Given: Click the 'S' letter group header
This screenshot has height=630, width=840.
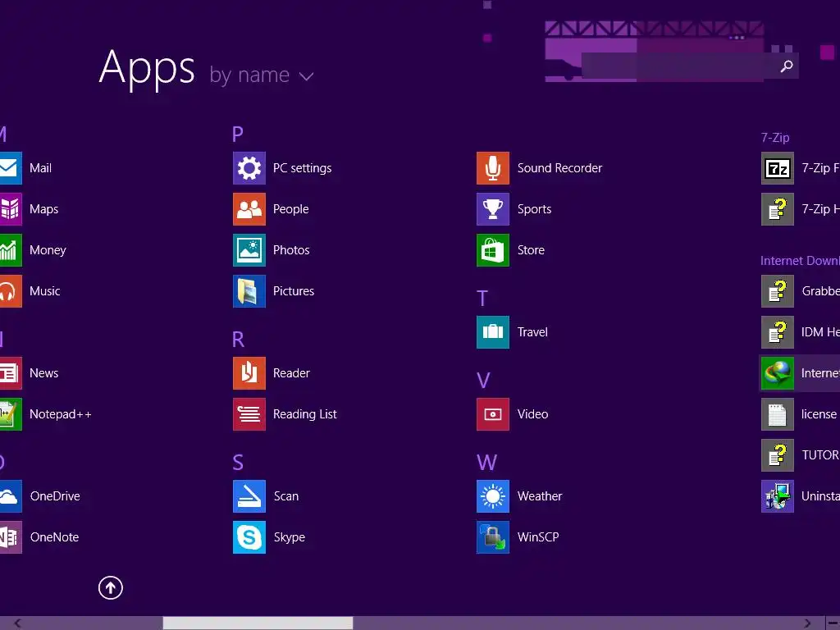Looking at the screenshot, I should pyautogui.click(x=238, y=463).
